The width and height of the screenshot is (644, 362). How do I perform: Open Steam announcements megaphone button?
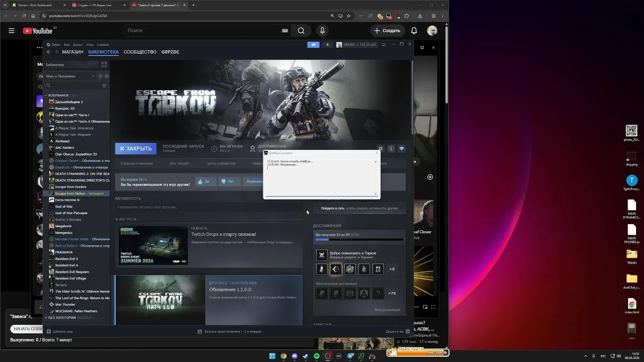coord(313,45)
